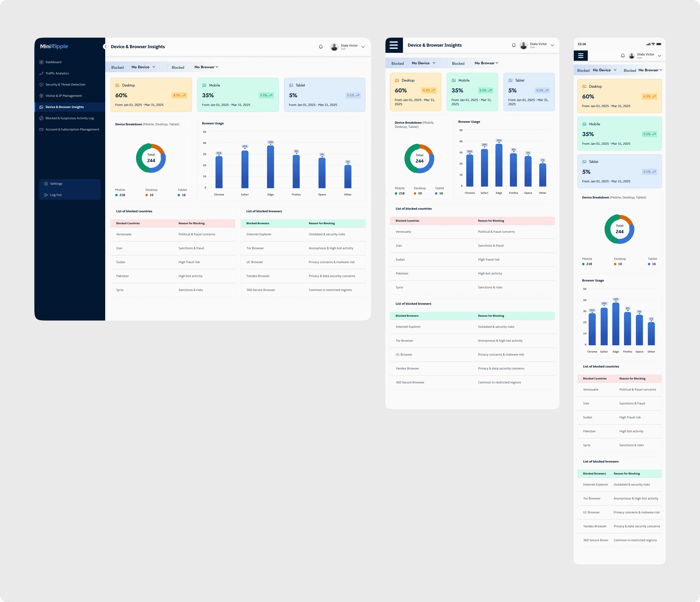Click the orange Desktop legend dot in the sidebar layout
The height and width of the screenshot is (602, 700).
147,195
